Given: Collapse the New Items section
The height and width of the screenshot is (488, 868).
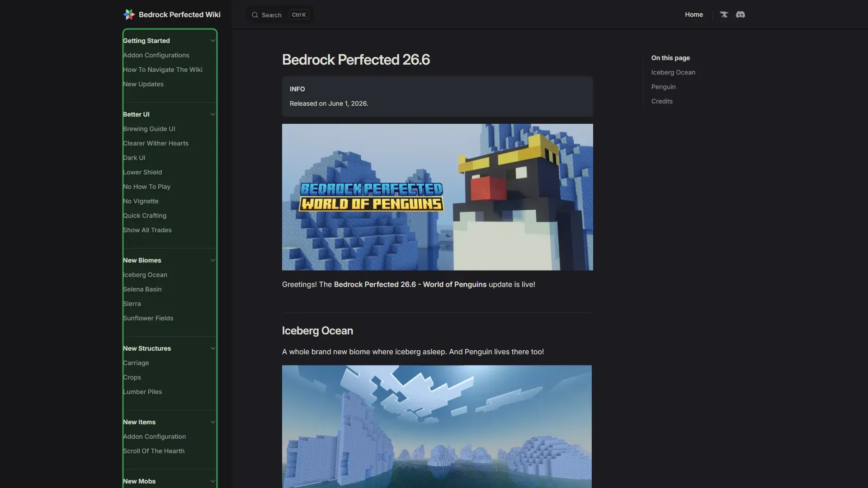Looking at the screenshot, I should coord(212,422).
